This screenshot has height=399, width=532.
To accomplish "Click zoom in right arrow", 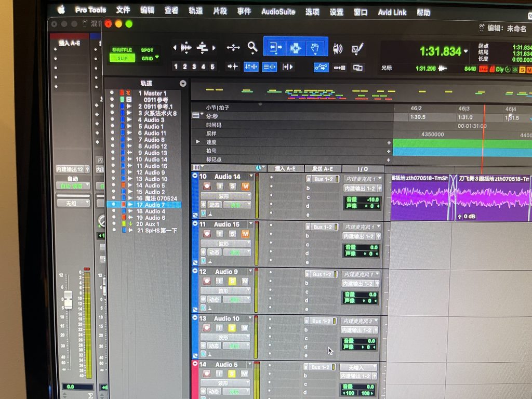I will (214, 48).
